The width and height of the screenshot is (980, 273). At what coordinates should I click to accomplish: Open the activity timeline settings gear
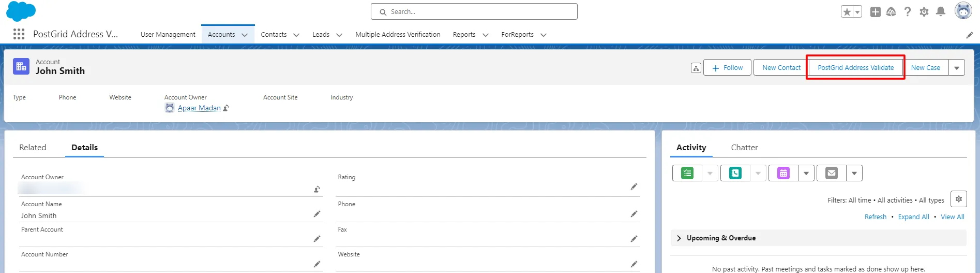tap(959, 199)
